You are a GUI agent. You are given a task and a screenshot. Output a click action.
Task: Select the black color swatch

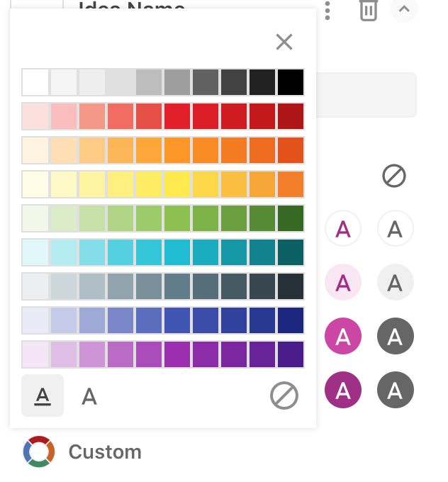click(x=291, y=82)
